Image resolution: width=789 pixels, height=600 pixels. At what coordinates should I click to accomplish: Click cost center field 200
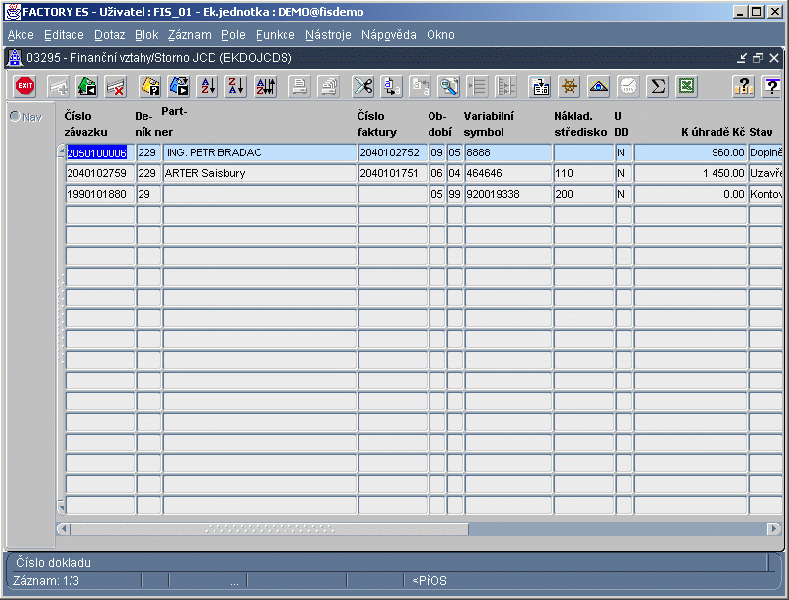pyautogui.click(x=584, y=194)
